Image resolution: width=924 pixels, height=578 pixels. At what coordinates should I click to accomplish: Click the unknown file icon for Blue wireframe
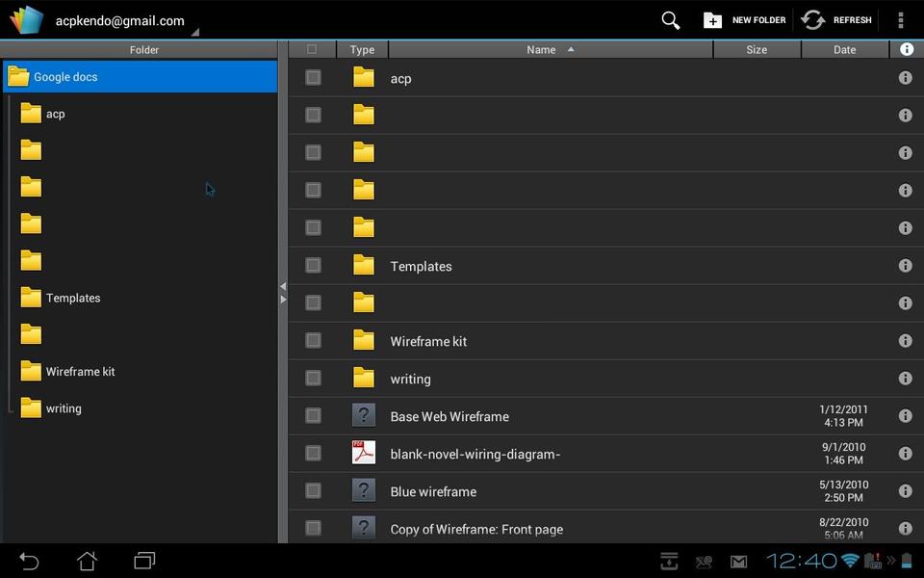(x=363, y=490)
